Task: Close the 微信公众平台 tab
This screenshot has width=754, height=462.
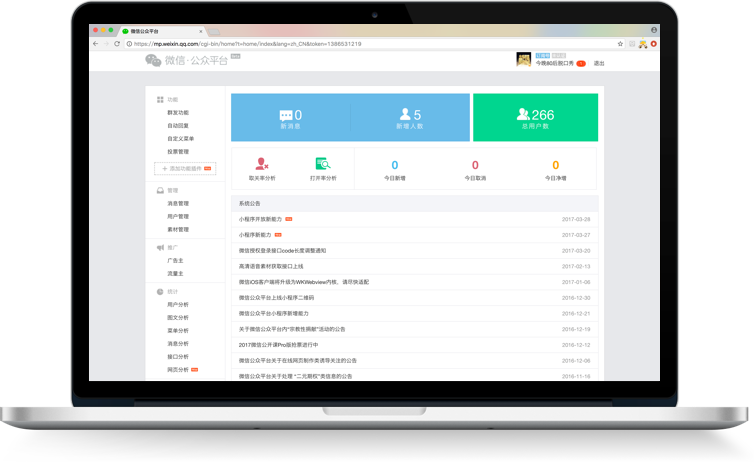Action: (x=201, y=31)
